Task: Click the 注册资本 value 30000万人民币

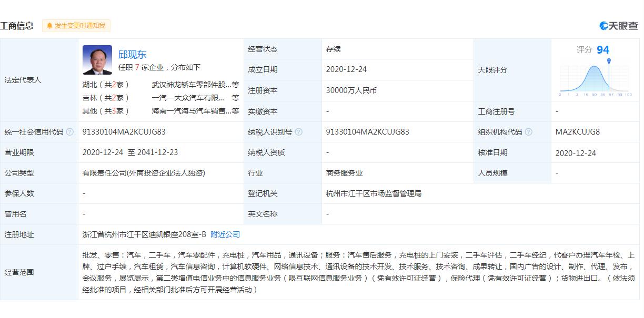Action: click(x=351, y=90)
